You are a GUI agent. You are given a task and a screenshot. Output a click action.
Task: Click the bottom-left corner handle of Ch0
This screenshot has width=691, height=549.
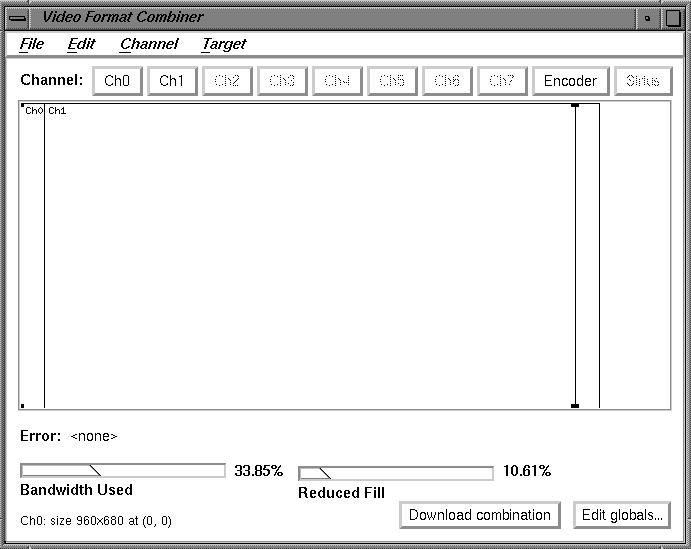[22, 406]
